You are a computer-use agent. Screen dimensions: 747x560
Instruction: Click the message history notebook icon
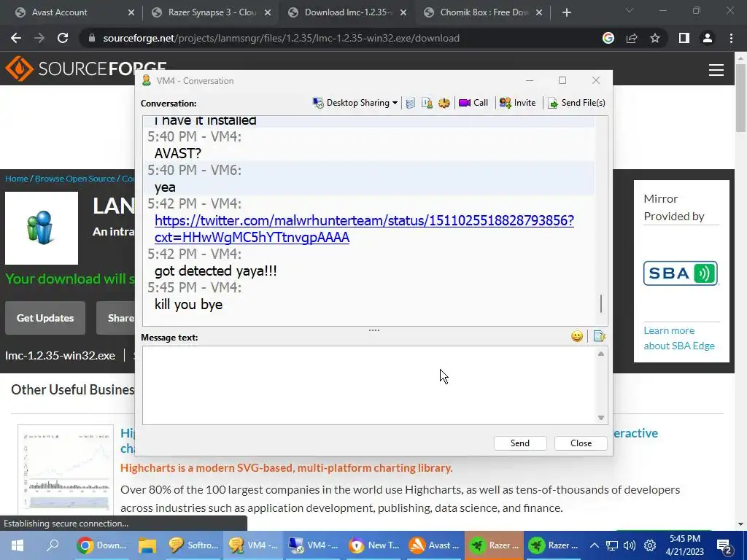pos(411,103)
